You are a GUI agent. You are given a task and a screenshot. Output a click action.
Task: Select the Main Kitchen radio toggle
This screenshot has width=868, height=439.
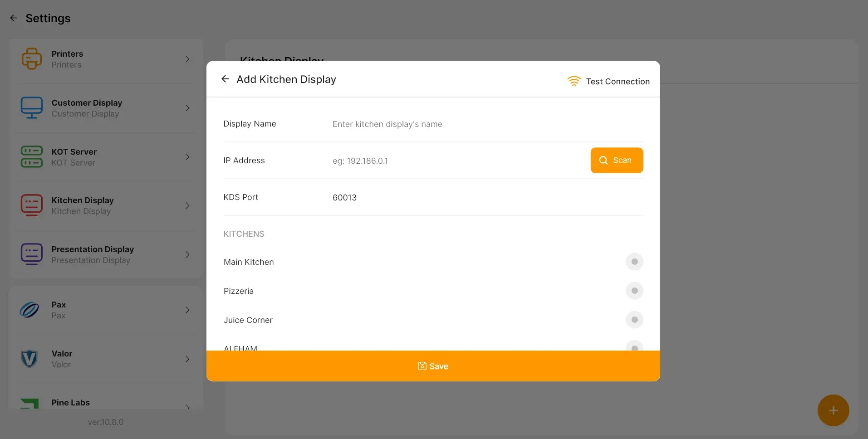point(634,262)
